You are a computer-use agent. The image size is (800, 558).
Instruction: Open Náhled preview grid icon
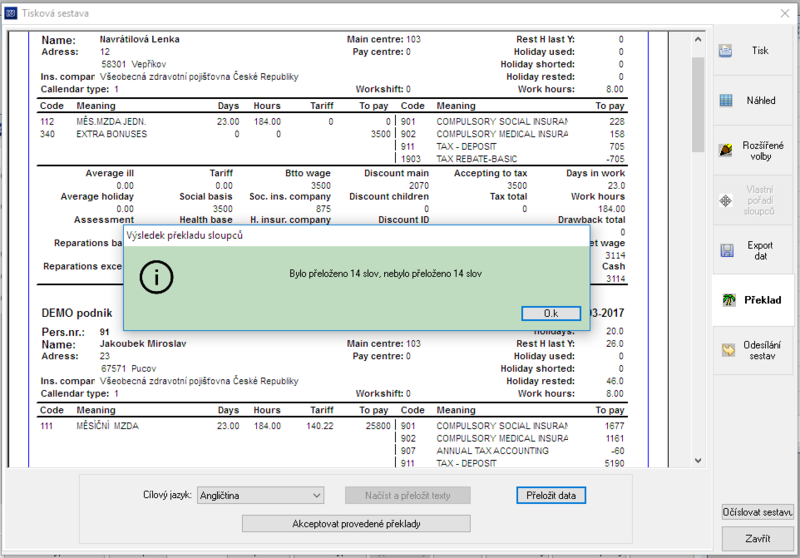(x=726, y=100)
